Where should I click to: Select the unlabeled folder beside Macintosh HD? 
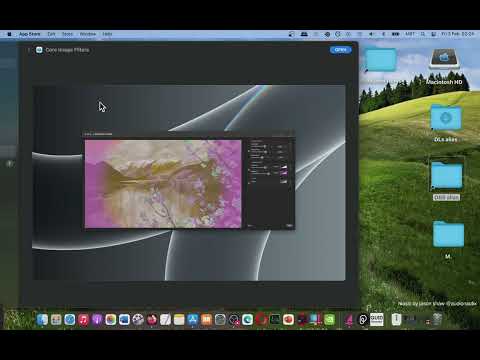pyautogui.click(x=381, y=60)
